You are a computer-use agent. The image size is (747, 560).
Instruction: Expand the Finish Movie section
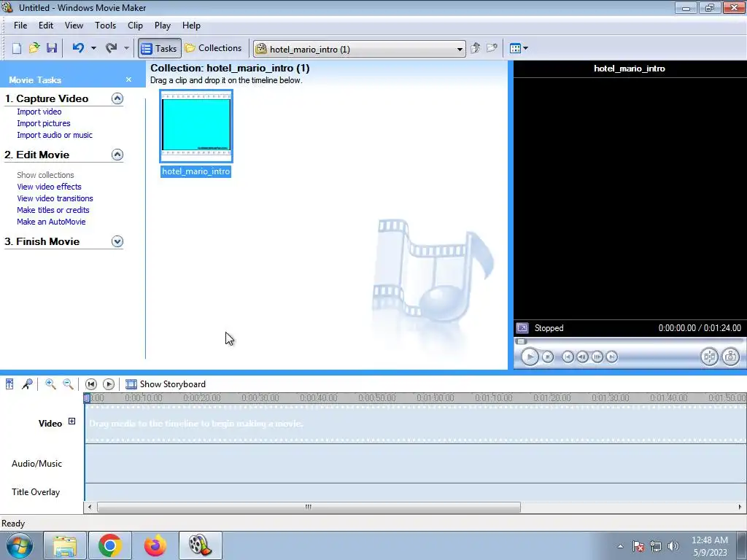point(117,241)
